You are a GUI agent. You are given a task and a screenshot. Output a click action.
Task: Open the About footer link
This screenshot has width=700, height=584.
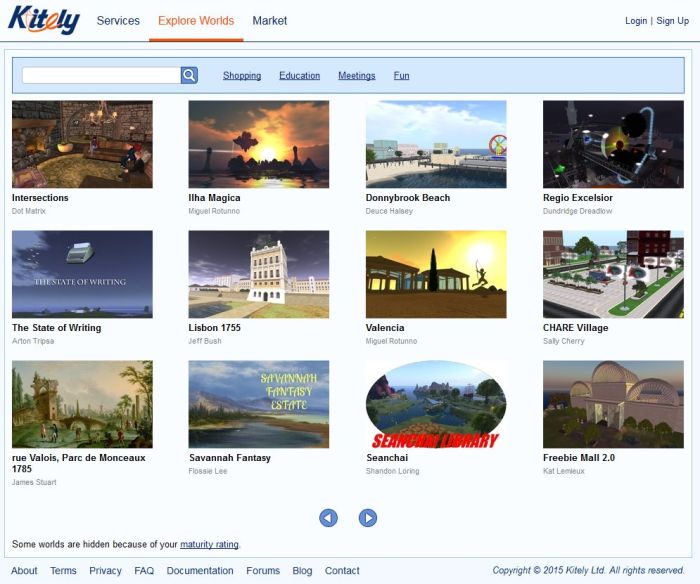(24, 571)
